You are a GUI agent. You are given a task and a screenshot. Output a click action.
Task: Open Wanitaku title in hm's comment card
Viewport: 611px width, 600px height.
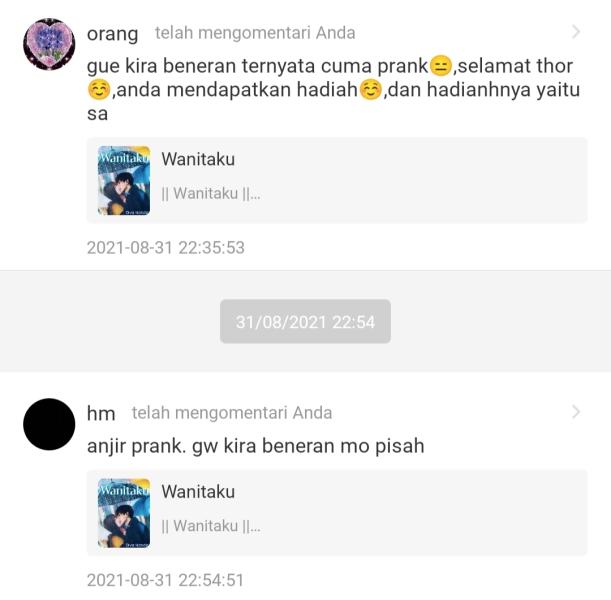(198, 492)
